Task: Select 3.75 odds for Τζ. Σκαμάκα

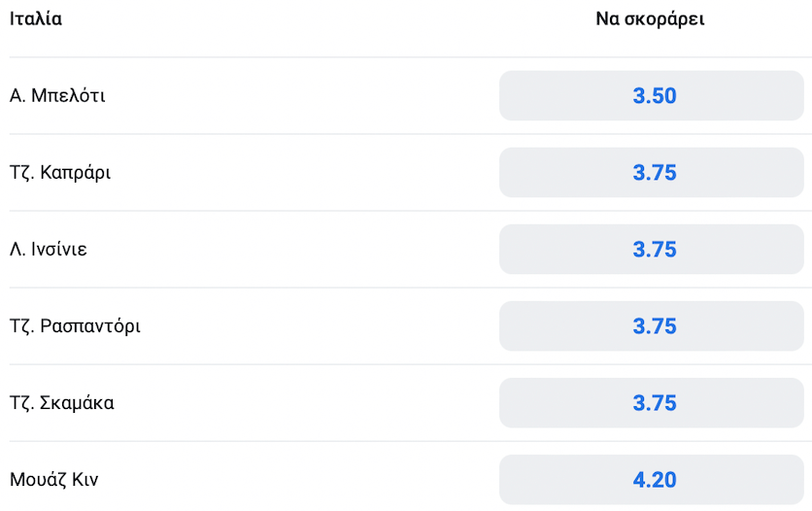Action: point(652,403)
